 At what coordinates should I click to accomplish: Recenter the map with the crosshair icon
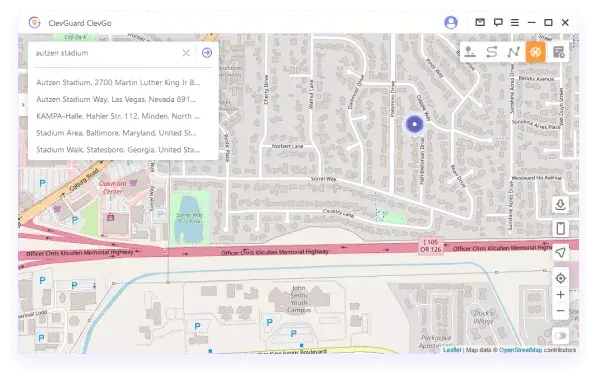point(560,278)
